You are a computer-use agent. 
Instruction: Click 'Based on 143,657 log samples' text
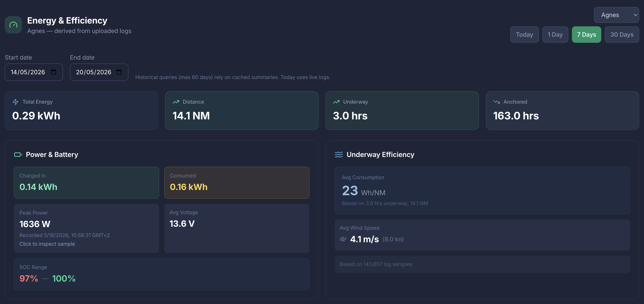click(x=376, y=264)
